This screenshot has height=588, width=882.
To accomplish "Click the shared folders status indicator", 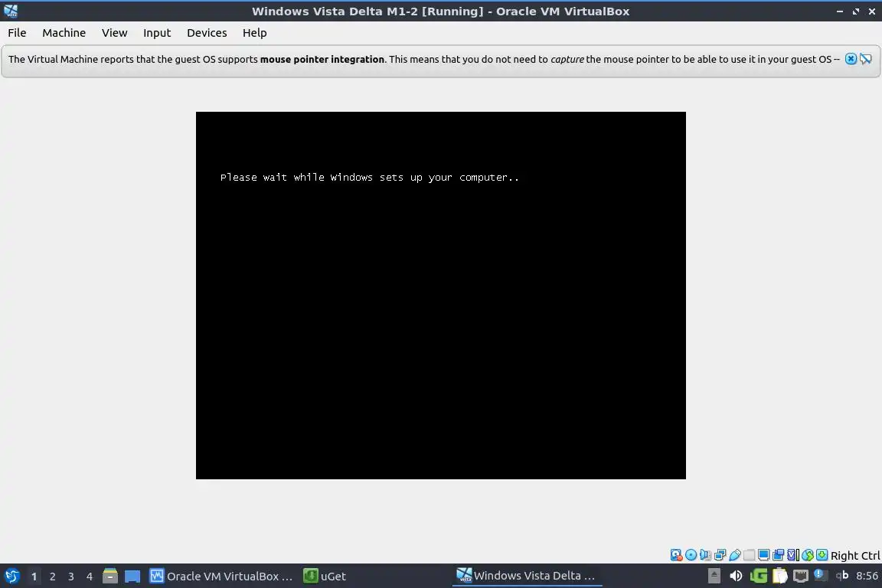I will [x=750, y=555].
